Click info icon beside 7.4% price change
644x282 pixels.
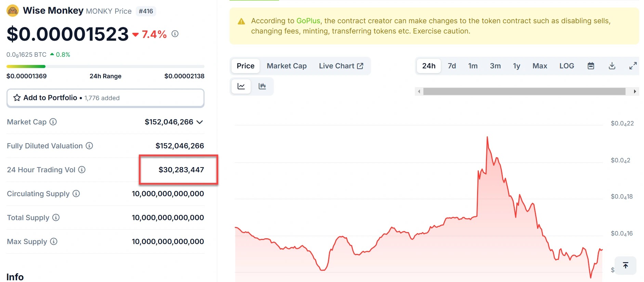click(x=175, y=34)
